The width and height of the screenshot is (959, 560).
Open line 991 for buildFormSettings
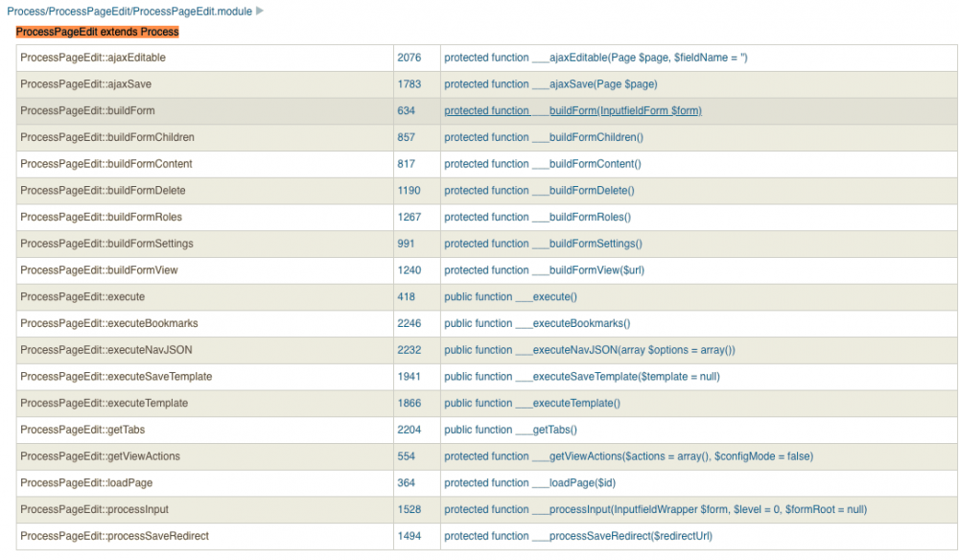406,244
